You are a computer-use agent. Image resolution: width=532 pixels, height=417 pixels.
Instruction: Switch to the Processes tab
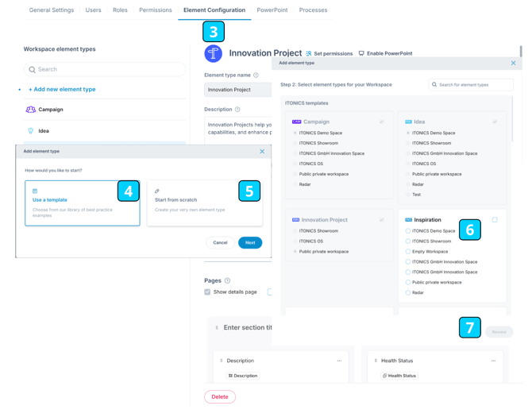click(313, 10)
